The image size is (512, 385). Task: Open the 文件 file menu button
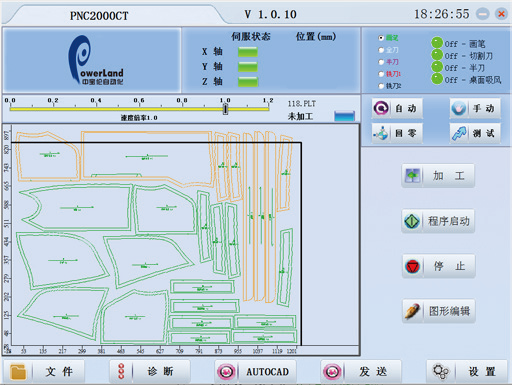point(44,371)
